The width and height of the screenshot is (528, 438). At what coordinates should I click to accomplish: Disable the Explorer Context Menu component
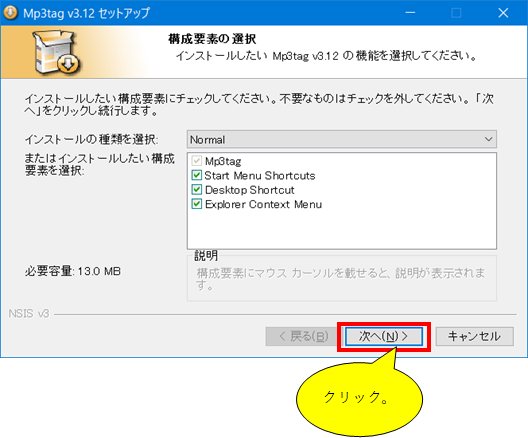(x=197, y=204)
